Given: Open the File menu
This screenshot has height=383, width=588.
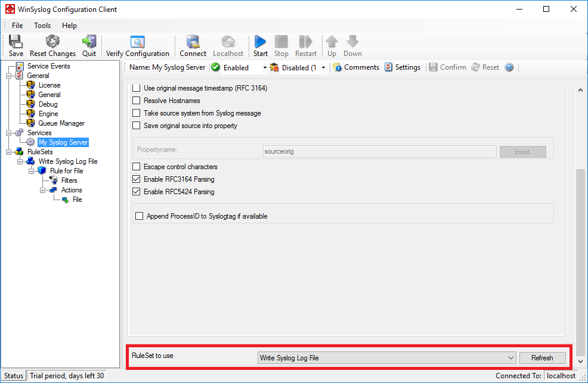Looking at the screenshot, I should (x=17, y=26).
